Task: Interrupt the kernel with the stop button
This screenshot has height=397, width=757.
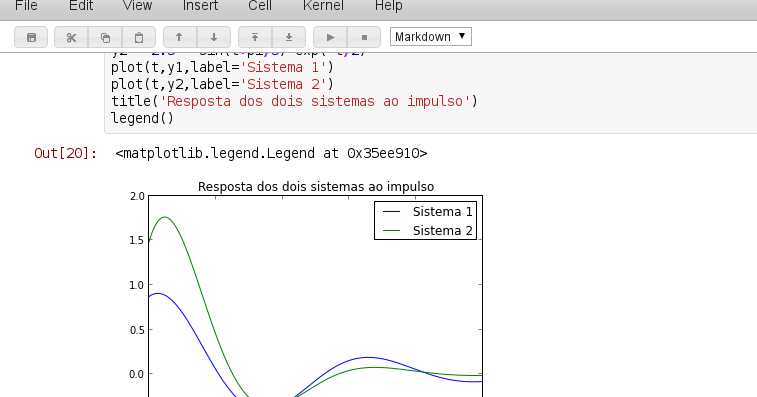Action: coord(364,37)
